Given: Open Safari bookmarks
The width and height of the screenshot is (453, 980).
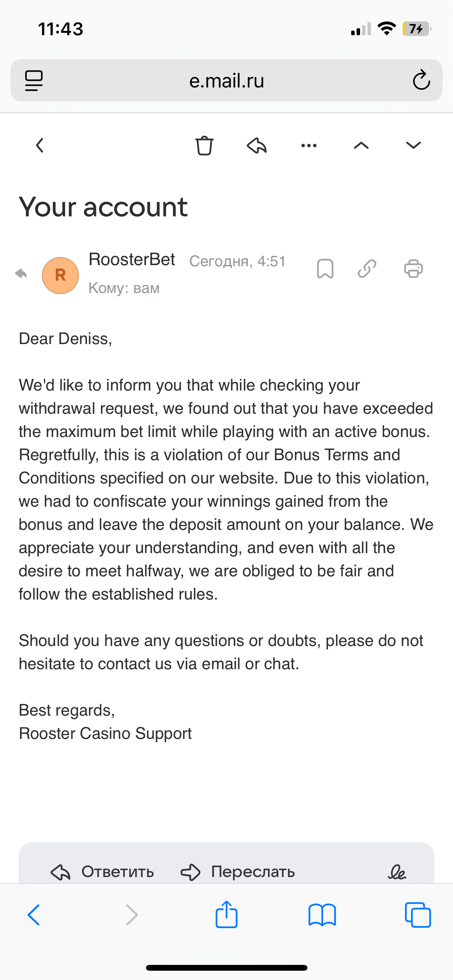Looking at the screenshot, I should click(x=322, y=915).
